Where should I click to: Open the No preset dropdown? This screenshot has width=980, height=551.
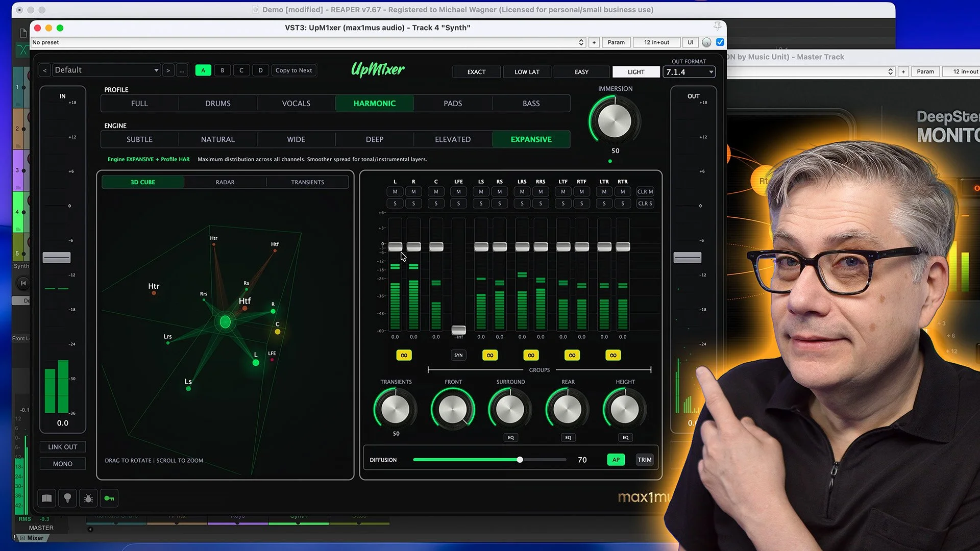coord(580,42)
